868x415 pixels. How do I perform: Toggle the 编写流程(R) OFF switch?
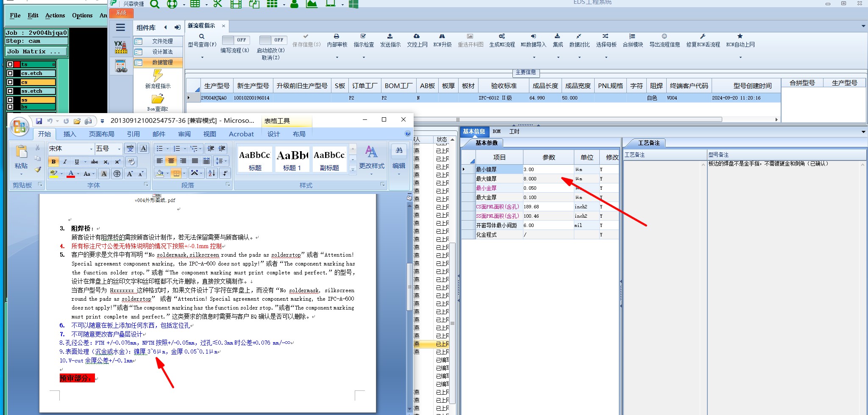coord(236,40)
